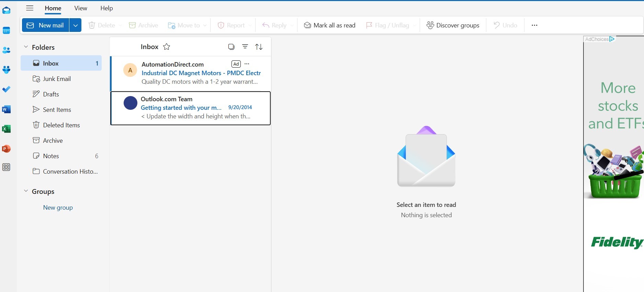Open the message Filter icon
Viewport: 644px width, 292px height.
[x=245, y=47]
